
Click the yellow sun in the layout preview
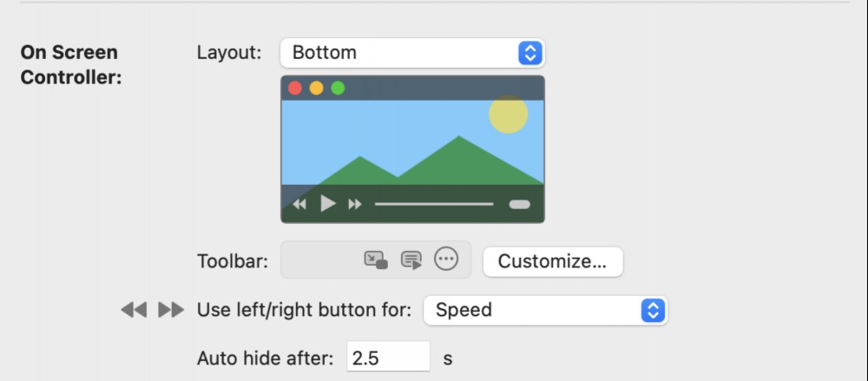coord(508,114)
